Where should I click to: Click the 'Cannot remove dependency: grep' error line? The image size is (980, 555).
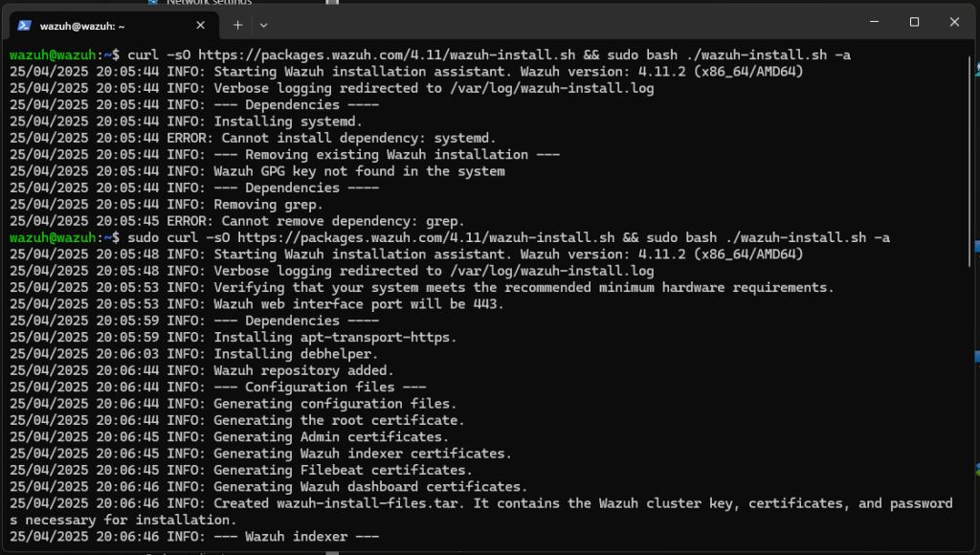coord(237,221)
